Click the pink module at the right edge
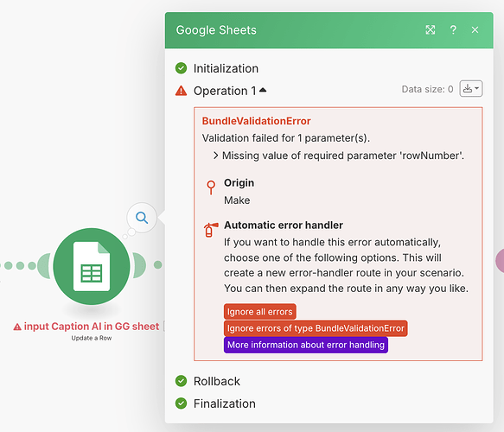This screenshot has width=504, height=432. pos(501,260)
